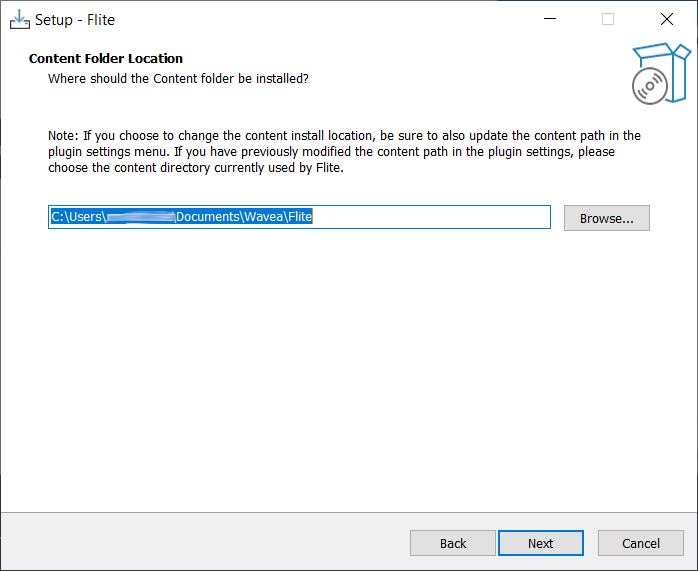Viewport: 698px width, 571px height.
Task: Click the Setup installer icon in title bar
Action: tap(20, 19)
